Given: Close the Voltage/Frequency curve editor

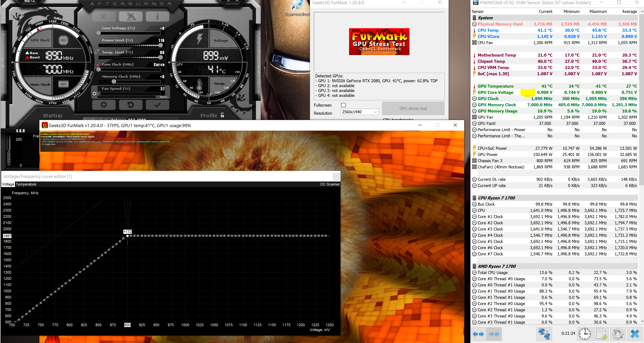Looking at the screenshot, I should click(x=336, y=177).
